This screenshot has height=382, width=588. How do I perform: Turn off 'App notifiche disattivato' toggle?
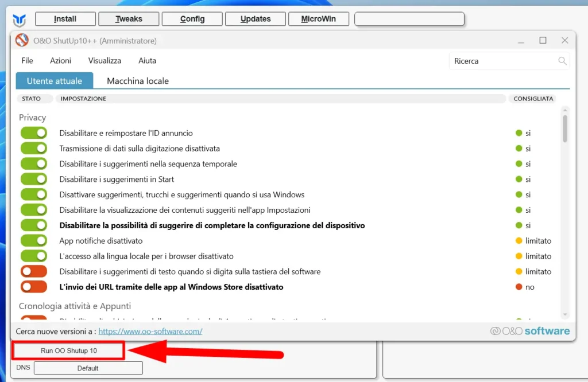[34, 240]
